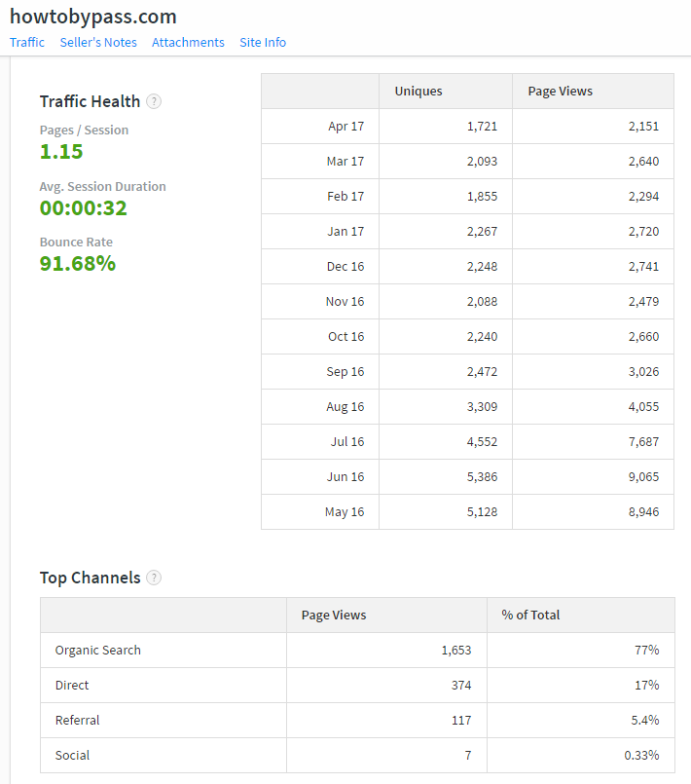Click the Referral channel entry
691x784 pixels.
[x=78, y=721]
